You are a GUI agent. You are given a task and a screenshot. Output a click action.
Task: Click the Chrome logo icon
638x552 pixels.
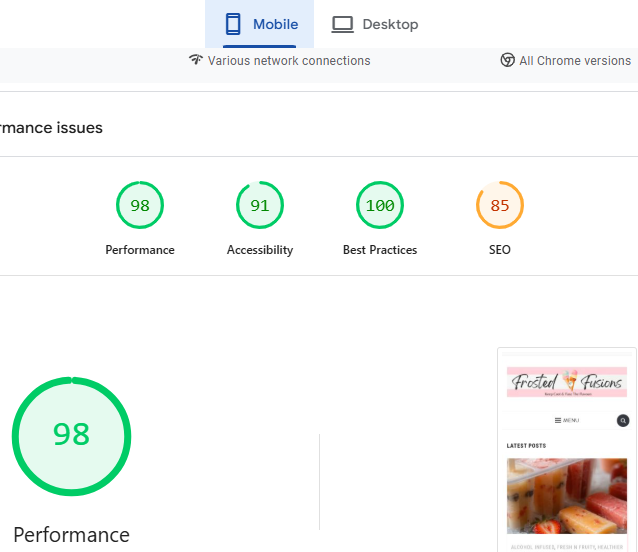pyautogui.click(x=507, y=60)
